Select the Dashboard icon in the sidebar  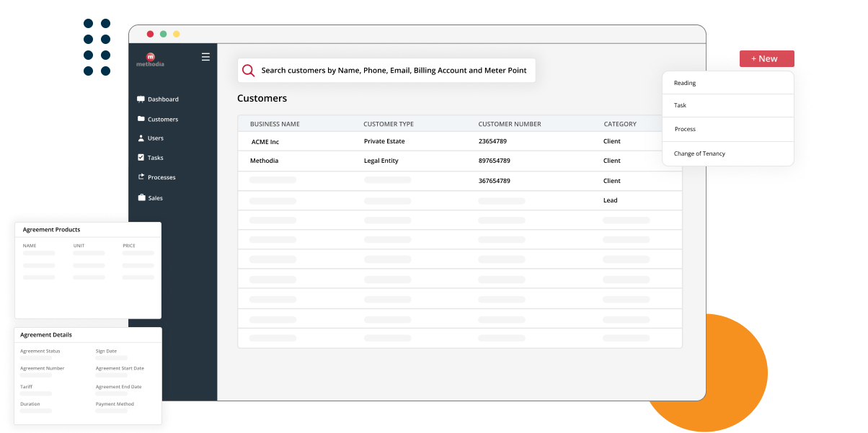click(141, 99)
